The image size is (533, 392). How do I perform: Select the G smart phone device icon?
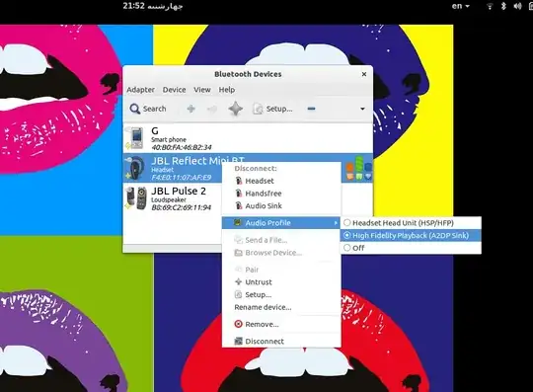136,138
